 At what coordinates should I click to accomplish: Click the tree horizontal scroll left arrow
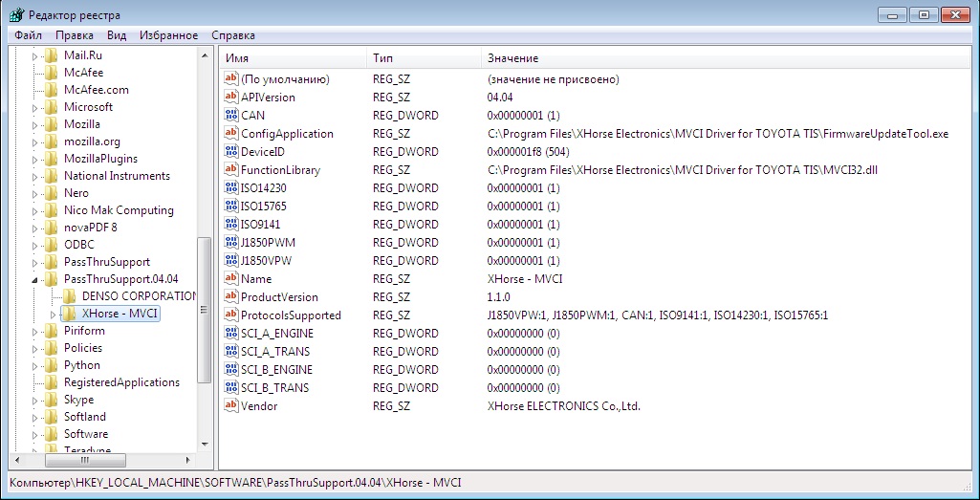pyautogui.click(x=16, y=460)
